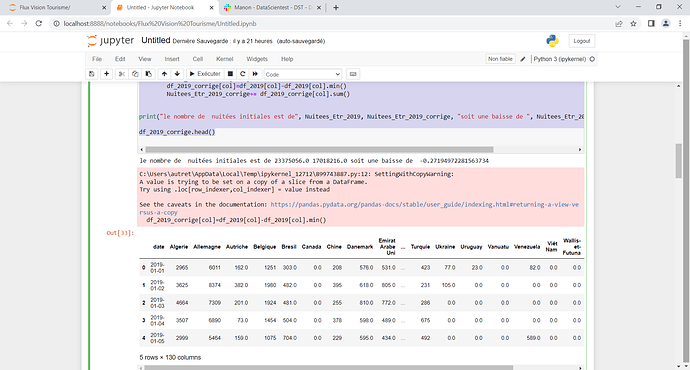Click the Exécuter run button
This screenshot has width=690, height=370.
coord(205,74)
